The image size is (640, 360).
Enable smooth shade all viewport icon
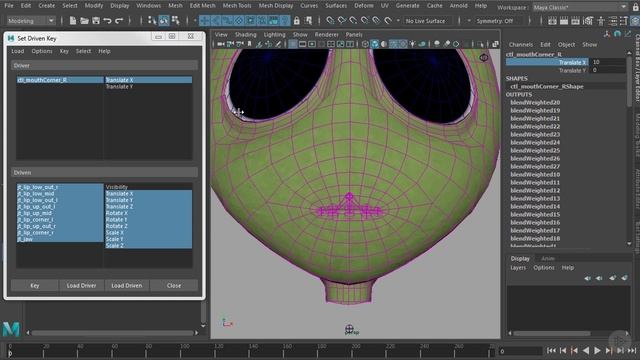tap(375, 44)
